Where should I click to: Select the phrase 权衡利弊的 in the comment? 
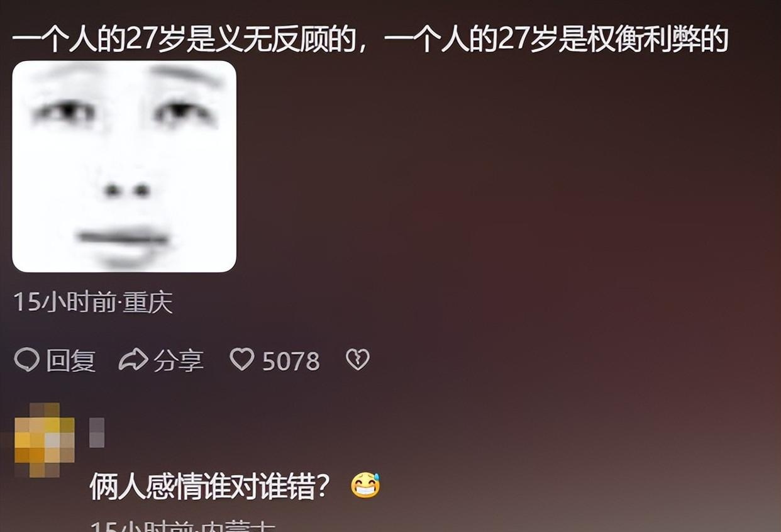[x=658, y=40]
